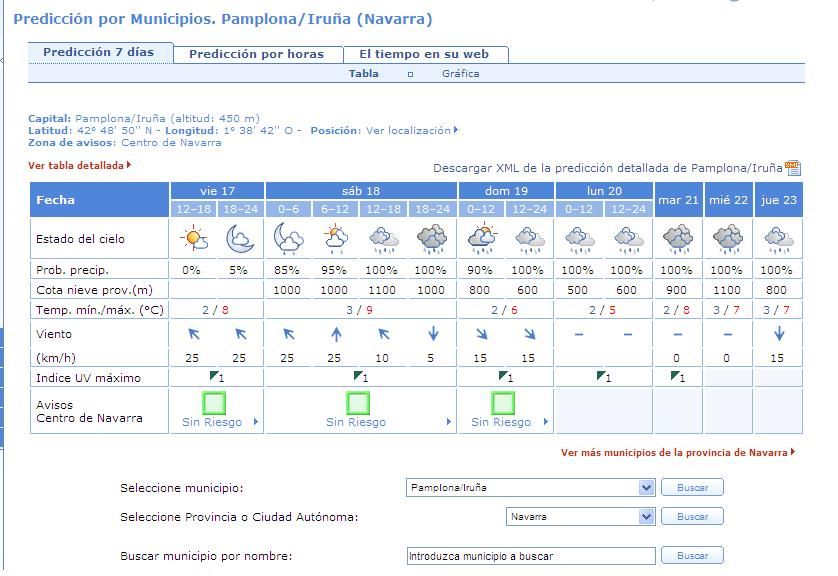This screenshot has width=838, height=576.
Task: Select Tabla view
Action: pos(363,74)
